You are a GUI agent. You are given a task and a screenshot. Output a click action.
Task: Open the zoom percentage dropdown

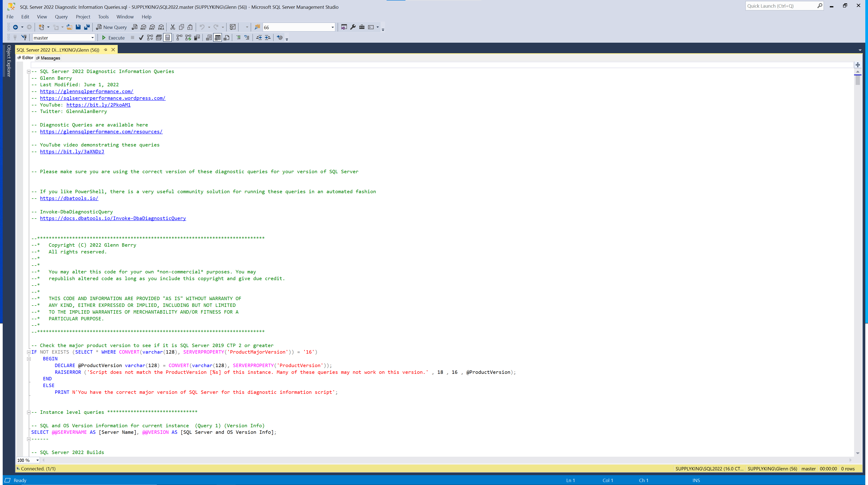[x=38, y=460]
